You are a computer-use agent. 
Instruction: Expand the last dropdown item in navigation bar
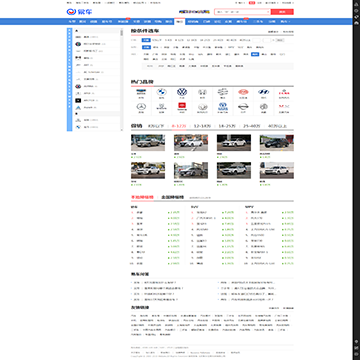coord(285,22)
